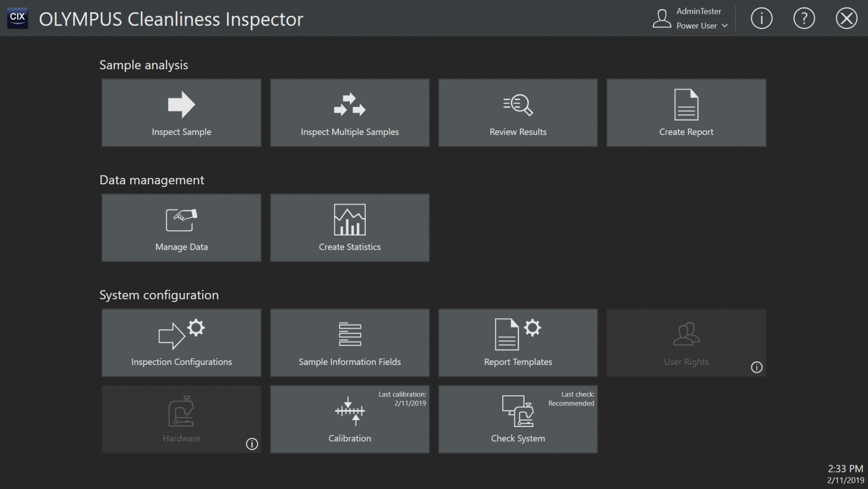Image resolution: width=868 pixels, height=489 pixels.
Task: Launch Inspect Multiple Samples
Action: click(x=349, y=113)
